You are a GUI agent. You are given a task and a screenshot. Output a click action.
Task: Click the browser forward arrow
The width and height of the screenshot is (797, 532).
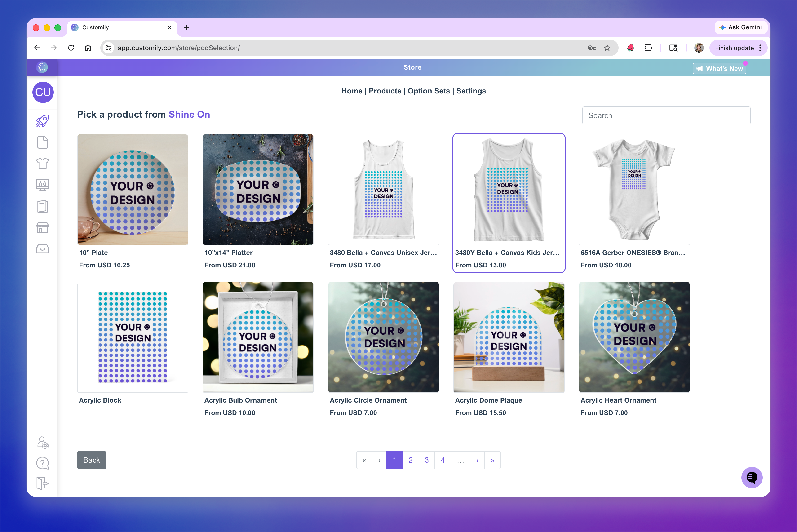(x=54, y=48)
